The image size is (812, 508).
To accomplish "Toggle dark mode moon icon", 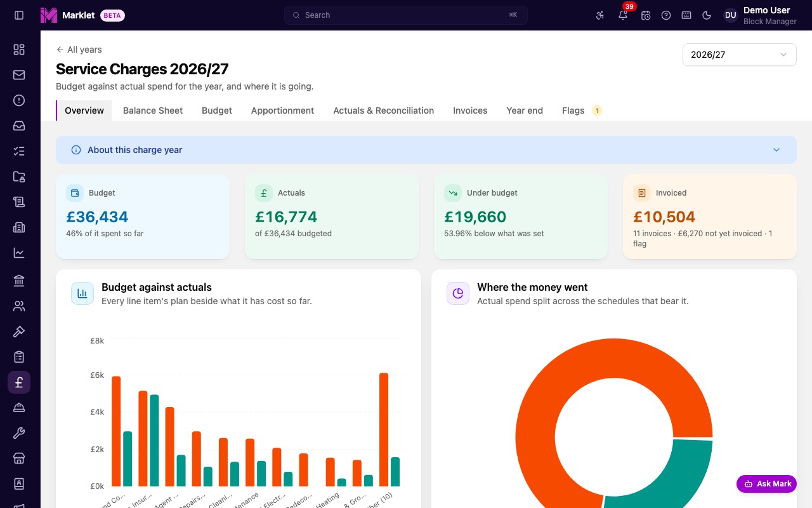I will [x=707, y=15].
